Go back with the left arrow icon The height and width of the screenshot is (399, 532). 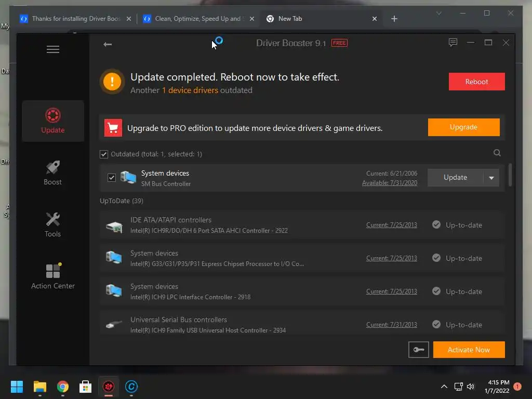click(x=108, y=45)
